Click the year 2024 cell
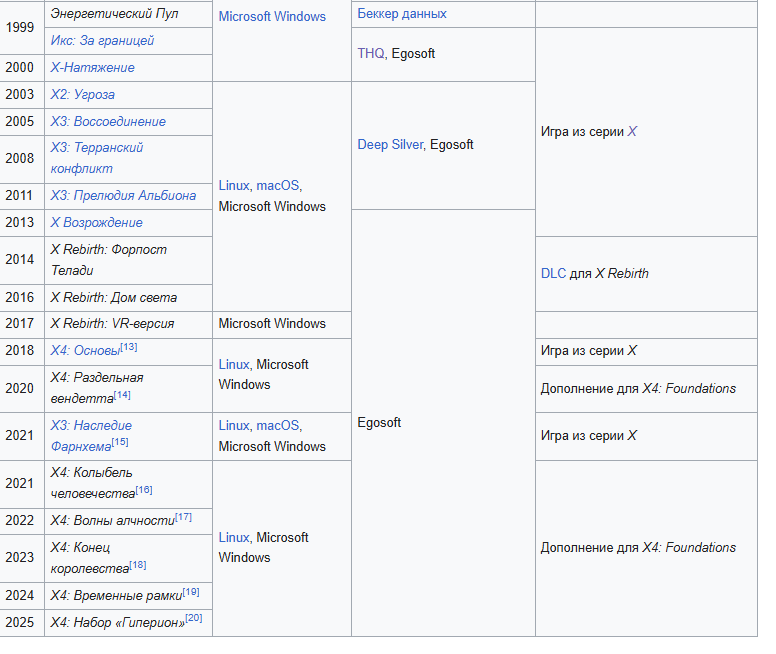Screen dimensions: 776x654 (x=22, y=596)
